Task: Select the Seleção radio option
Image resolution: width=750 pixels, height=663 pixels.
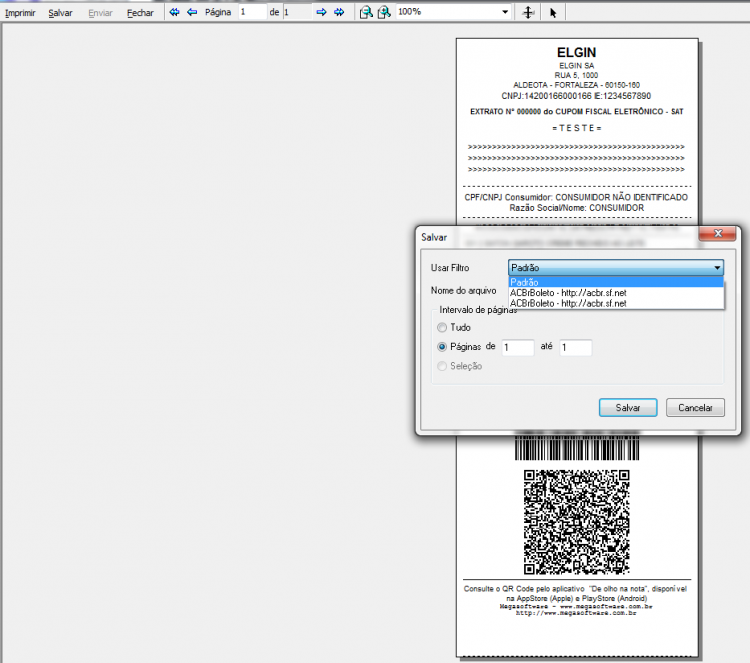Action: (442, 366)
